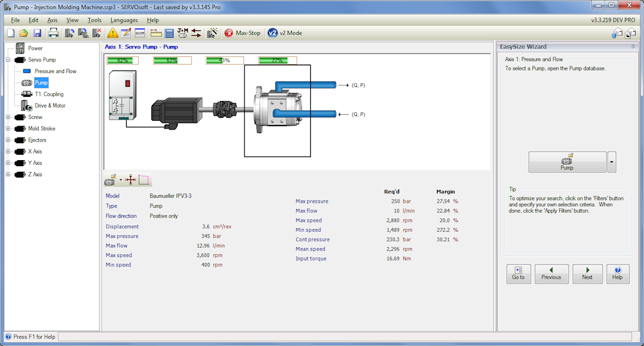
Task: Open the yellow warning triangle icon
Action: pos(112,33)
